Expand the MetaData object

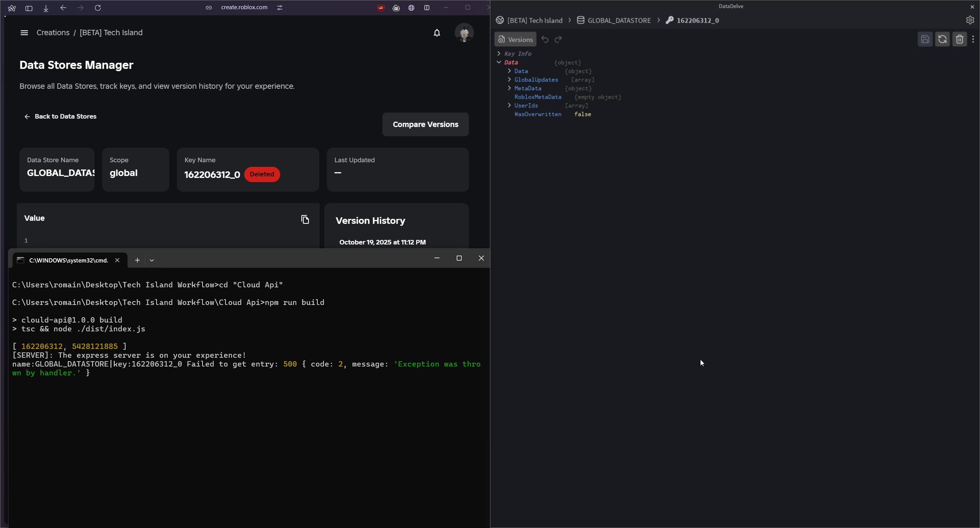click(x=509, y=88)
